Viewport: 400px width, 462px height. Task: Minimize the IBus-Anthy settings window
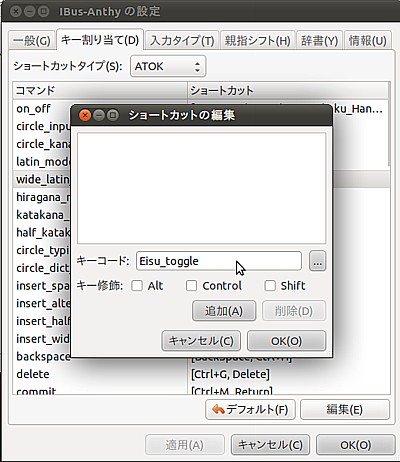pos(29,12)
